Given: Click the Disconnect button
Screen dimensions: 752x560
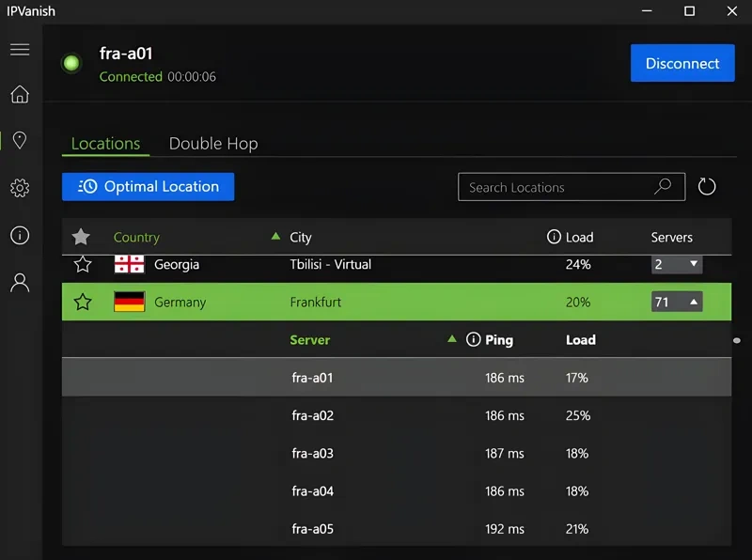Looking at the screenshot, I should point(682,63).
